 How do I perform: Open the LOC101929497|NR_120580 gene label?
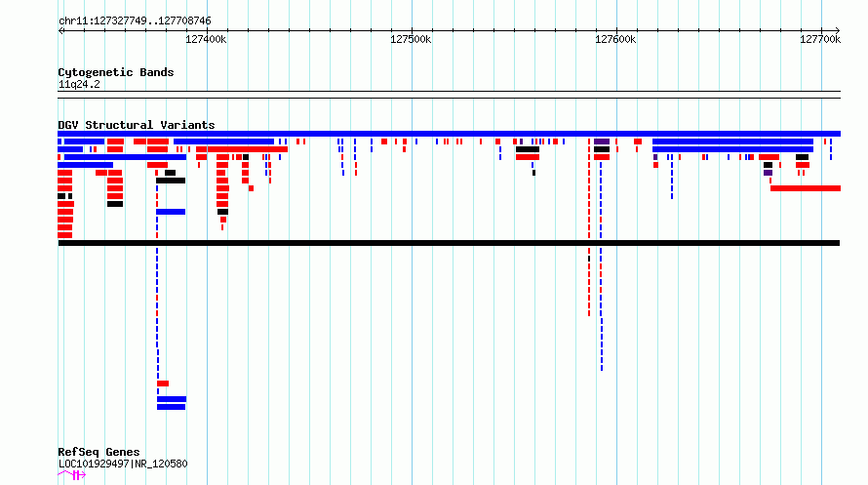(x=123, y=464)
